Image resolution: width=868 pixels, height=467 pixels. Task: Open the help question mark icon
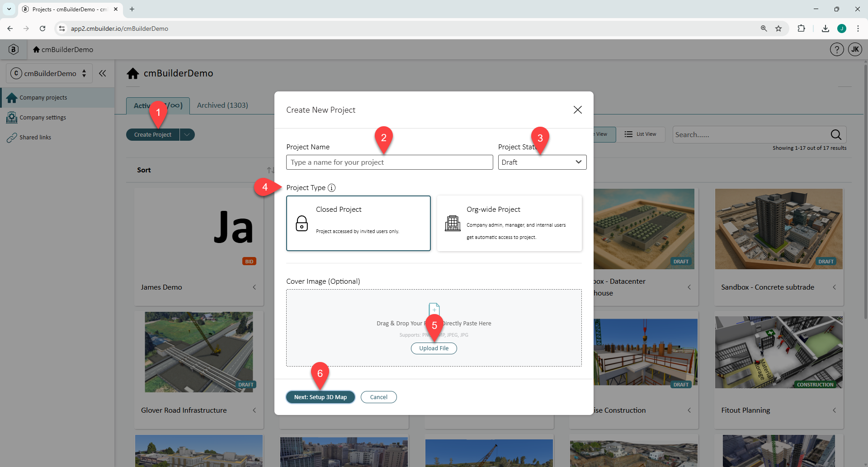point(837,49)
